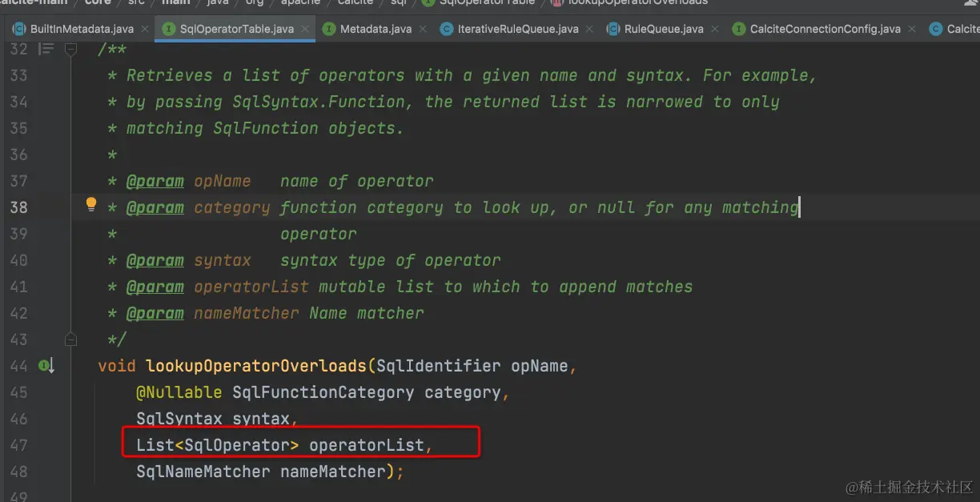The height and width of the screenshot is (502, 980).
Task: Open the IterativeRuleQueue.java tab
Action: [517, 29]
